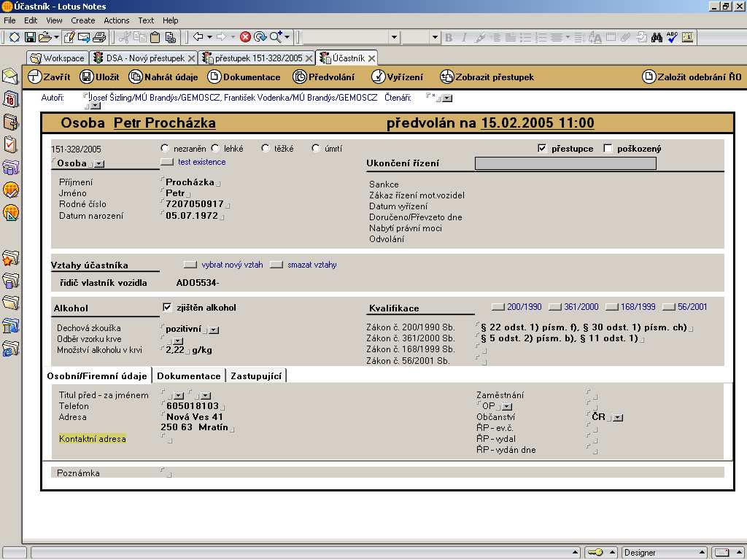The image size is (747, 560).
Task: Open the Calendar icon in the bookmark bar
Action: click(x=10, y=99)
